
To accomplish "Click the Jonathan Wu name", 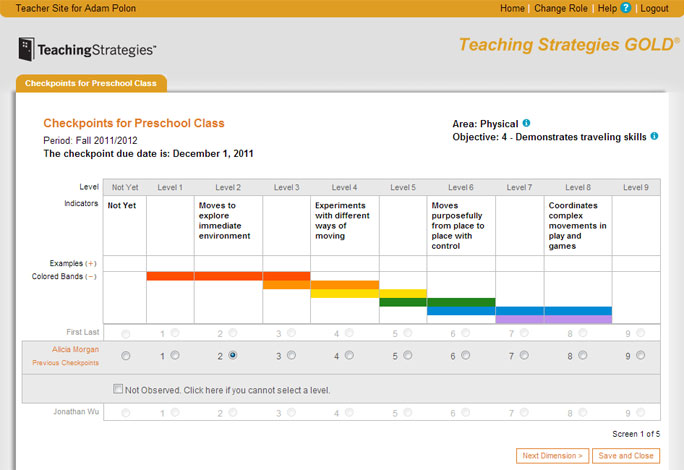I will (76, 412).
